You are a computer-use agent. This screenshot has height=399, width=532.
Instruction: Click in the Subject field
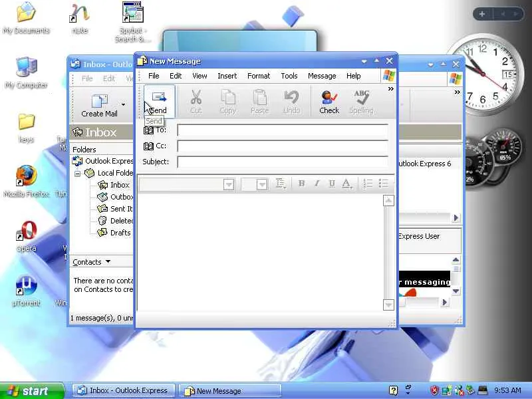(x=283, y=162)
